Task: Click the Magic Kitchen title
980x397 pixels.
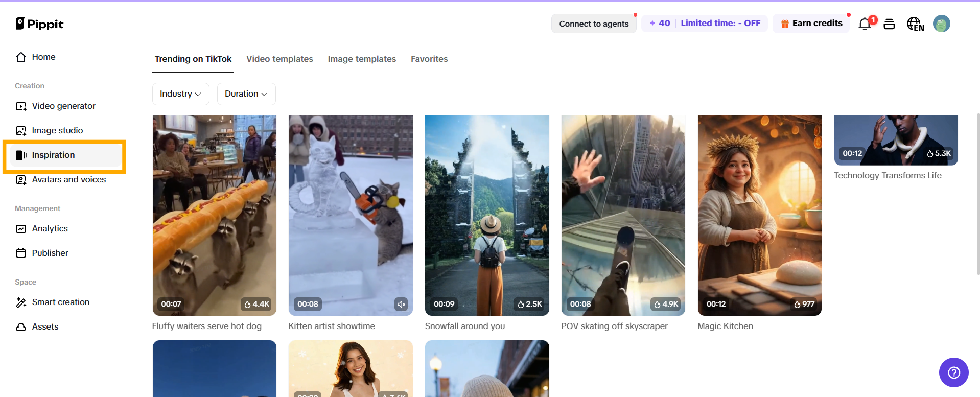Action: [725, 326]
